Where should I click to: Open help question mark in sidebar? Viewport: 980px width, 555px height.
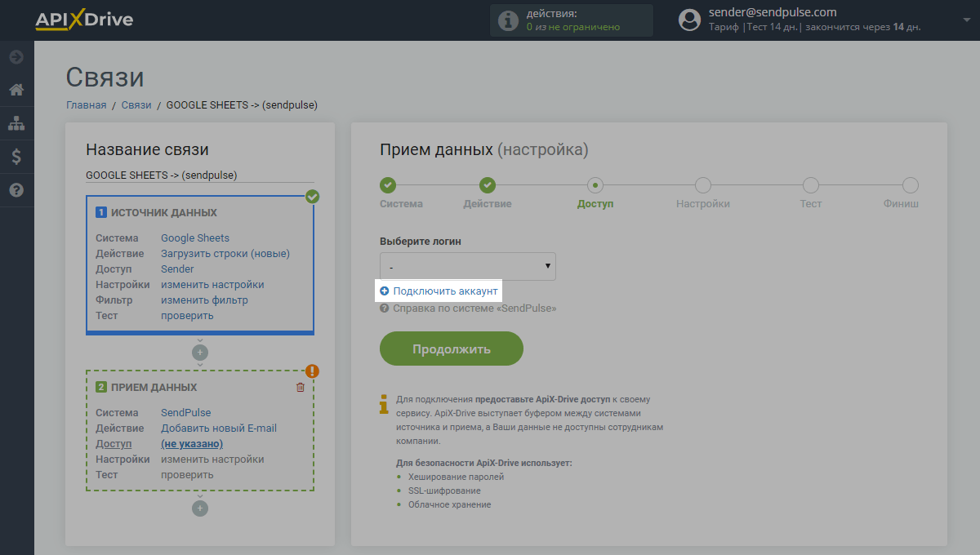point(16,190)
